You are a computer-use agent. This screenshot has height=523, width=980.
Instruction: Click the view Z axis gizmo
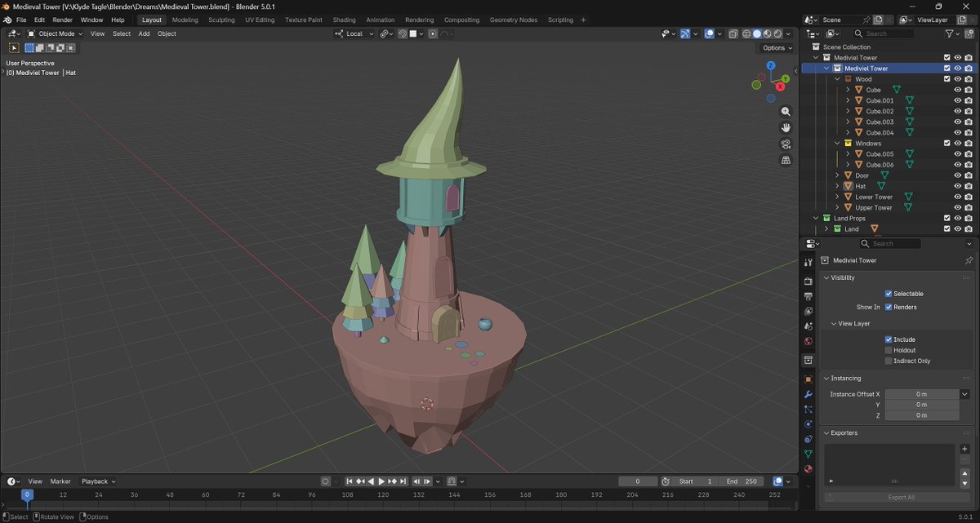pyautogui.click(x=771, y=65)
